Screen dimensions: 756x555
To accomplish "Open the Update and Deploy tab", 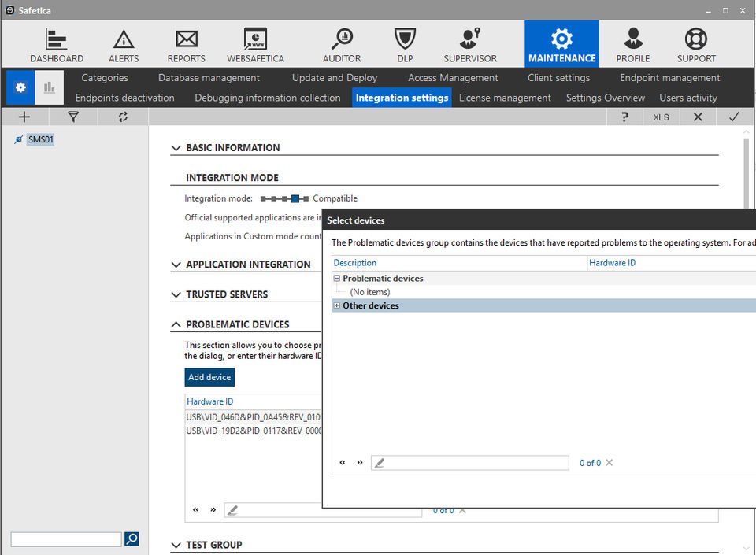I will tap(335, 78).
